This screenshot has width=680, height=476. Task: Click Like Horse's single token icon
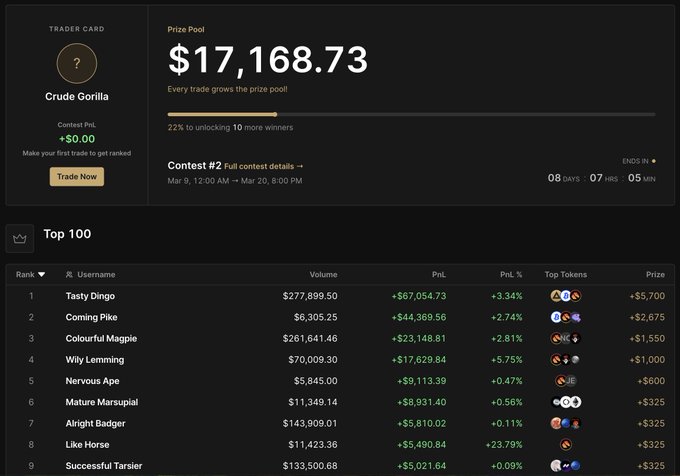566,445
